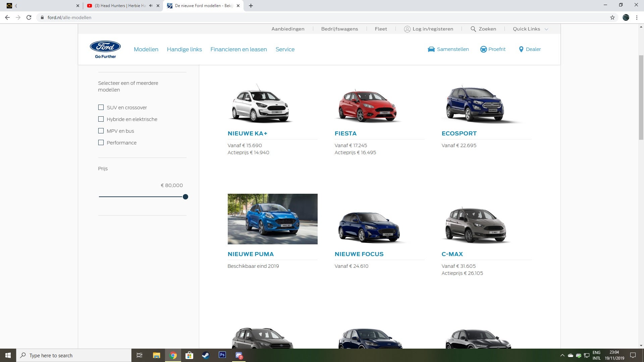The height and width of the screenshot is (362, 644).
Task: Open Task View in taskbar
Action: click(140, 355)
